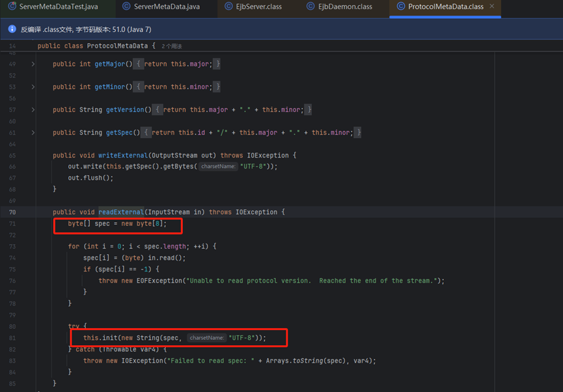Viewport: 563px width, 392px height.
Task: Expand the folded getMinor() method
Action: [x=33, y=87]
